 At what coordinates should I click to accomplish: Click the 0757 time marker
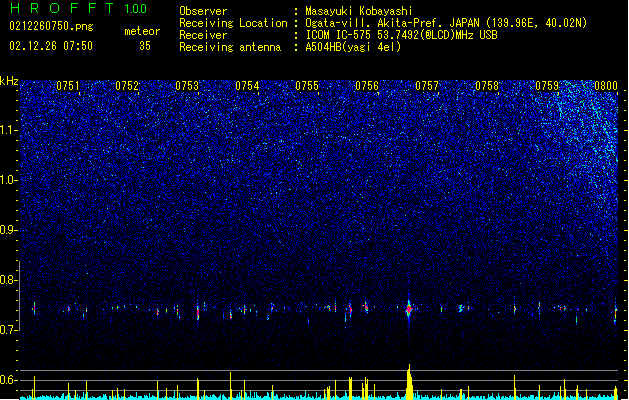pos(427,86)
